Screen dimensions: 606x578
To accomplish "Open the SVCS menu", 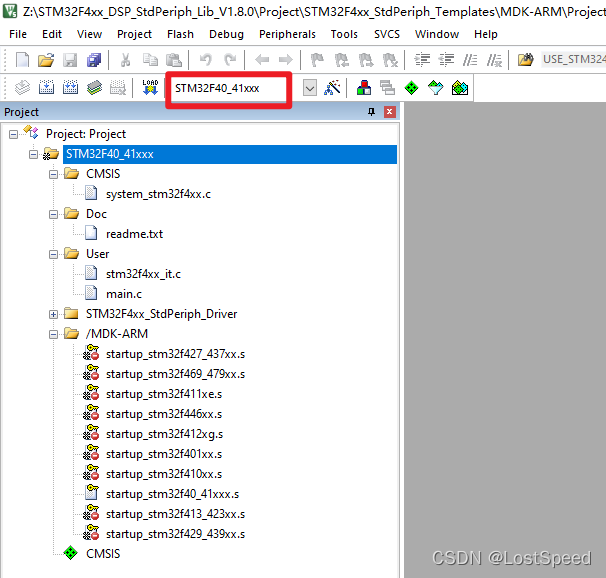I will tap(387, 34).
